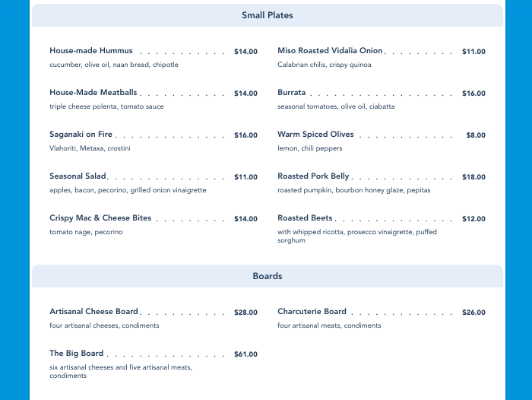This screenshot has width=532, height=400.
Task: Click the Seasonal Salad item name
Action: [x=78, y=176]
